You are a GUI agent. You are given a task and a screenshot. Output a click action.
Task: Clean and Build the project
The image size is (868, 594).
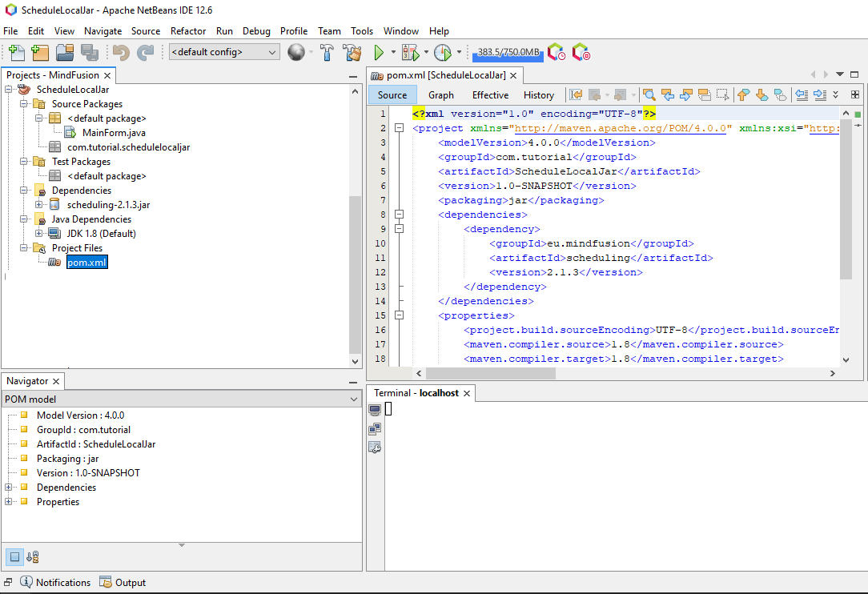352,52
